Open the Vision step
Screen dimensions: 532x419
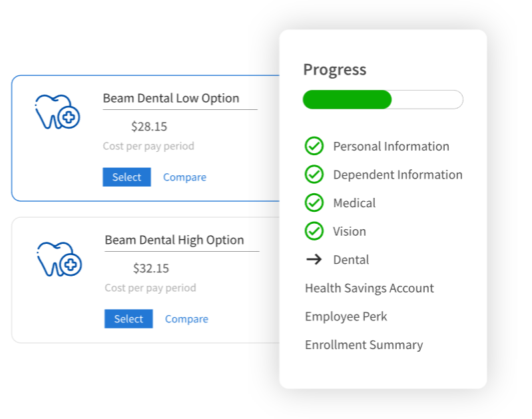click(x=350, y=232)
